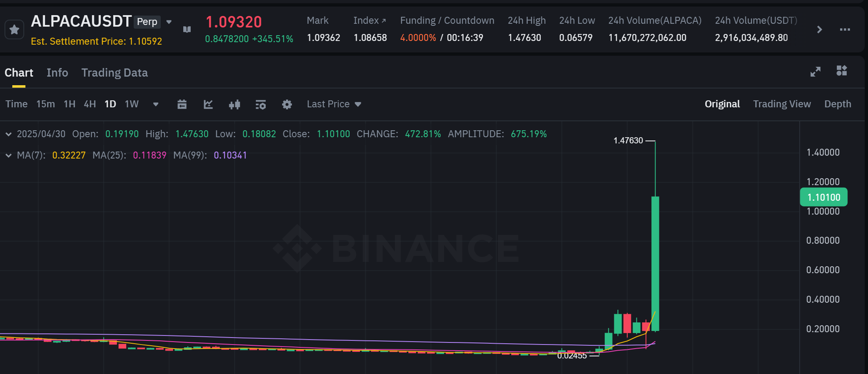Collapse the OHLC candle info row
The width and height of the screenshot is (868, 374).
(8, 134)
